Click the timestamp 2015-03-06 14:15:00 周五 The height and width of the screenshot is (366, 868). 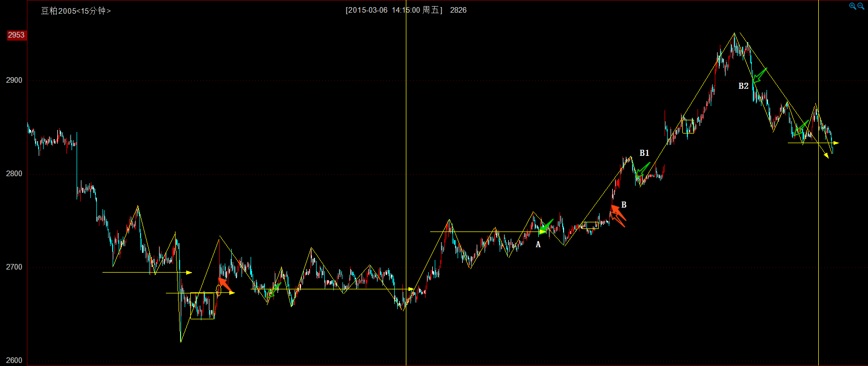pos(394,10)
